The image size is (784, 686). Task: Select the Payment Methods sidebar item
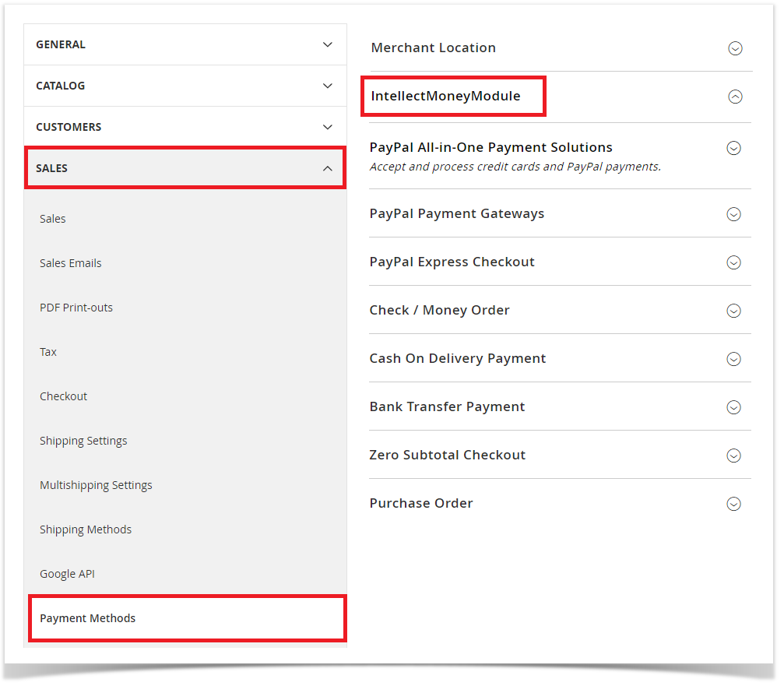tap(88, 618)
